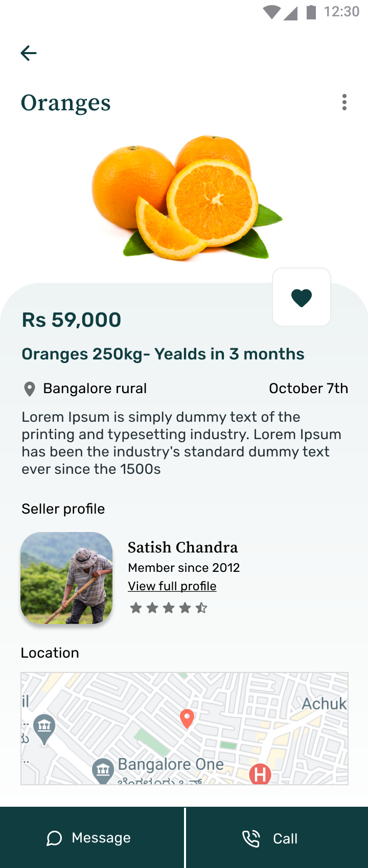The height and width of the screenshot is (868, 368).
Task: Click the seller star rating
Action: tap(169, 608)
